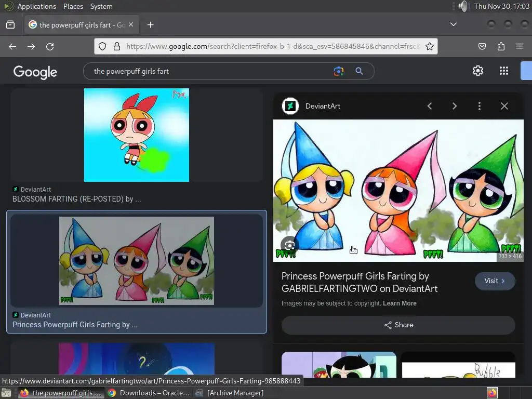Image resolution: width=532 pixels, height=399 pixels.
Task: Open Learn More copyright link
Action: 400,303
